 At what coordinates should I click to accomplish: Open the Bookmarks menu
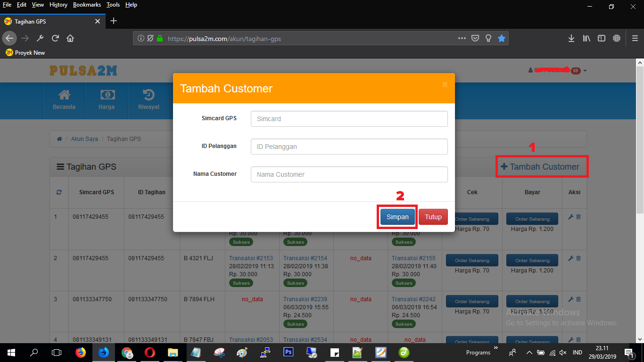[x=87, y=5]
